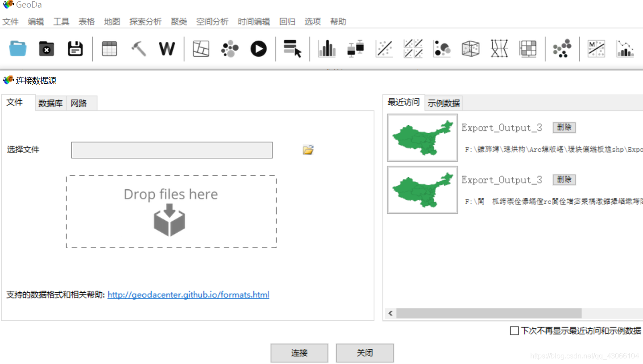
Task: Click the 关闭 button
Action: pyautogui.click(x=365, y=353)
